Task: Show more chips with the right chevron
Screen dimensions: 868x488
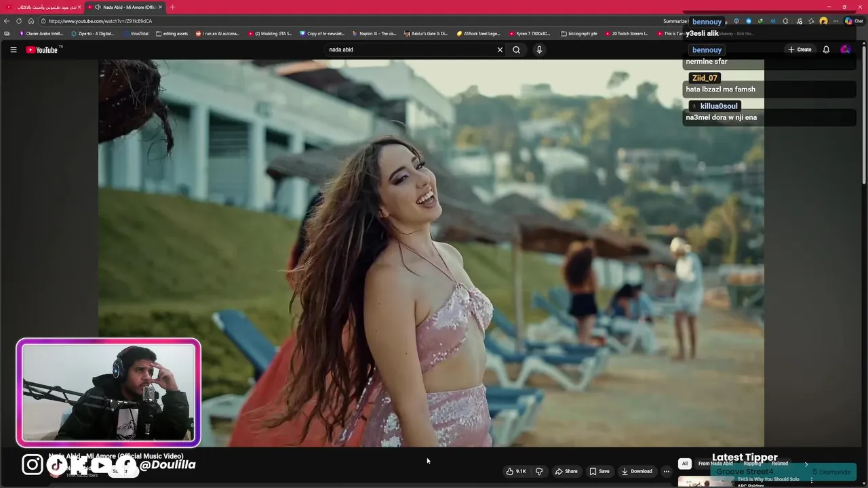Action: click(806, 464)
